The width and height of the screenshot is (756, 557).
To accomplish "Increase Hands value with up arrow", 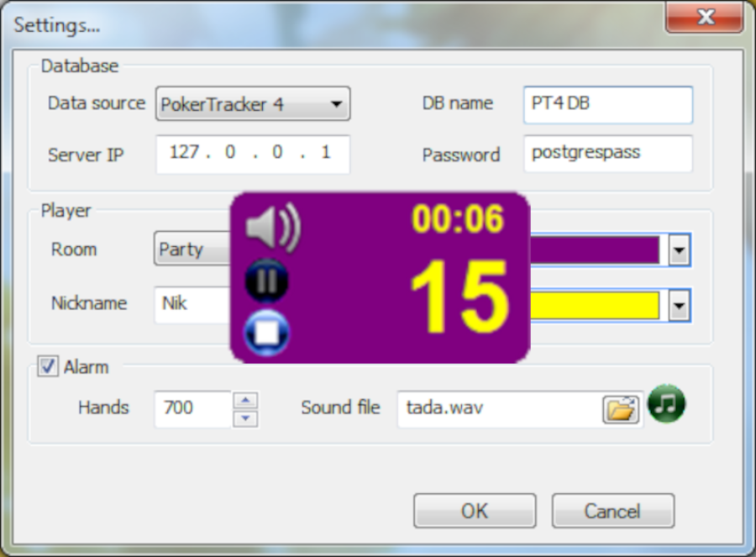I will click(245, 400).
